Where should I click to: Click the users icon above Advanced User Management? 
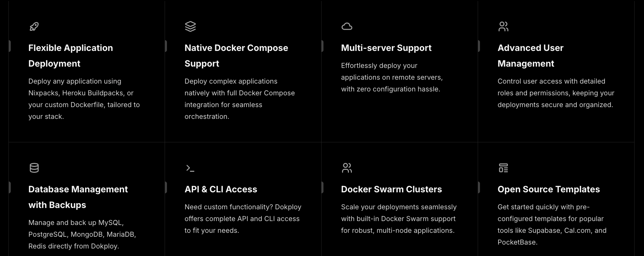point(503,26)
